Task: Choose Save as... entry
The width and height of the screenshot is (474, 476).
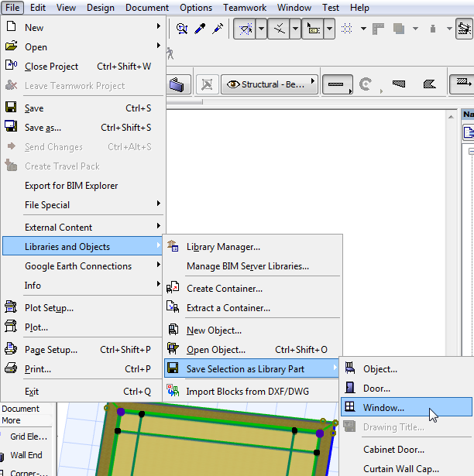Action: tap(83, 128)
